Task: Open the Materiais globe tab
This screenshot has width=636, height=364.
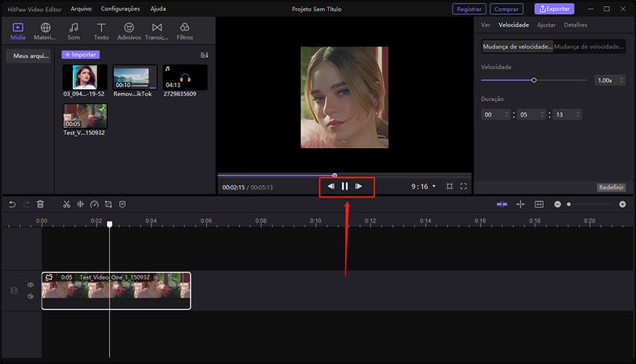Action: tap(45, 31)
